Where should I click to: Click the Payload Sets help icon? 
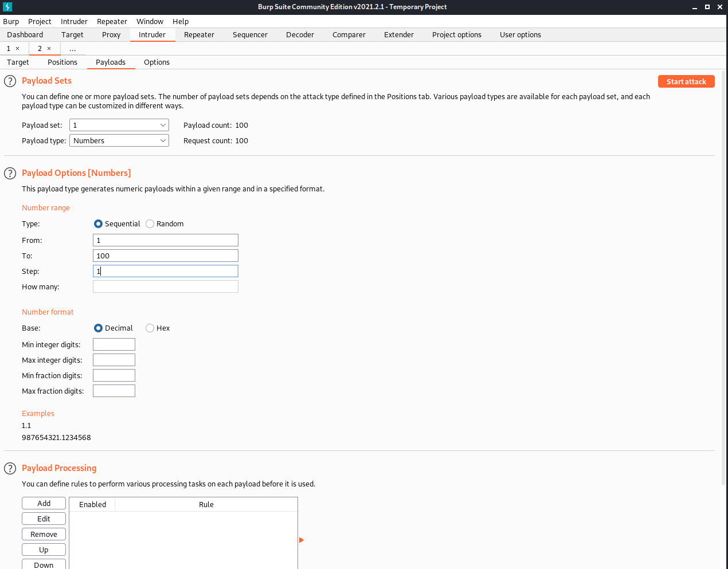click(x=10, y=81)
